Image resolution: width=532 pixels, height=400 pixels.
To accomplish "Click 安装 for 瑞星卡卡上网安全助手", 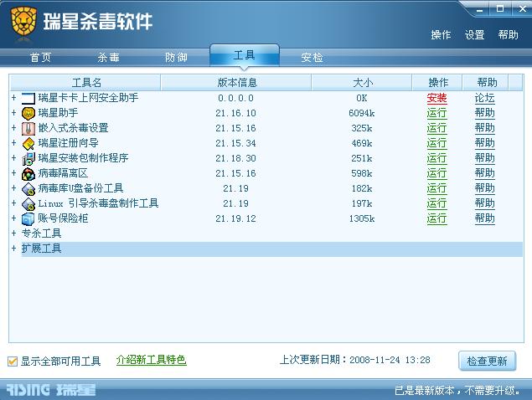I will pos(436,98).
